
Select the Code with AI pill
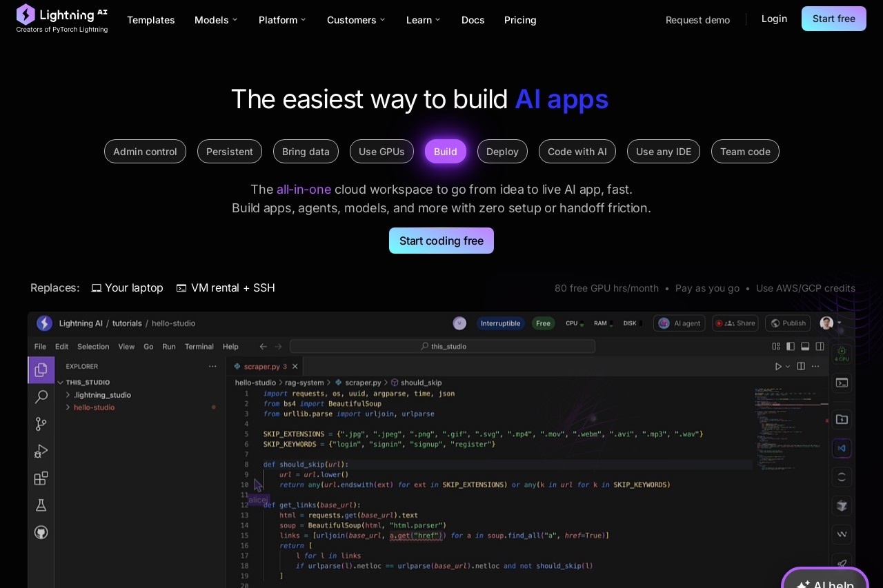click(577, 152)
